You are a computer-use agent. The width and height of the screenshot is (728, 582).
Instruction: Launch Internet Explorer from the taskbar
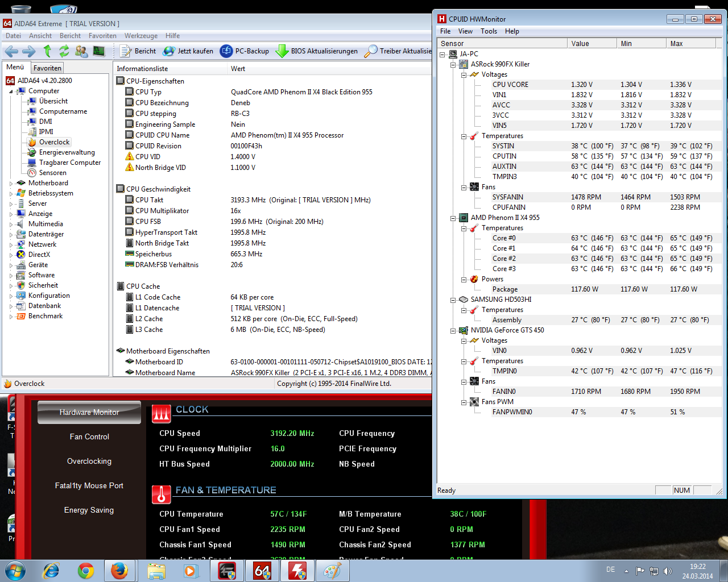pyautogui.click(x=51, y=571)
